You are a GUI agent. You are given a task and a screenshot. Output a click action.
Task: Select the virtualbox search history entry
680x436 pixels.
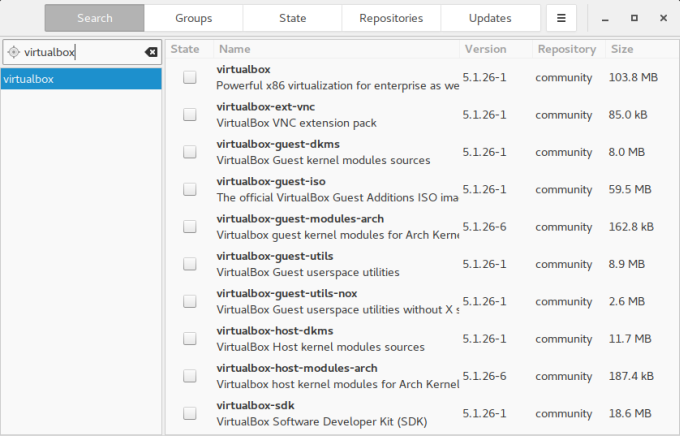pos(81,79)
